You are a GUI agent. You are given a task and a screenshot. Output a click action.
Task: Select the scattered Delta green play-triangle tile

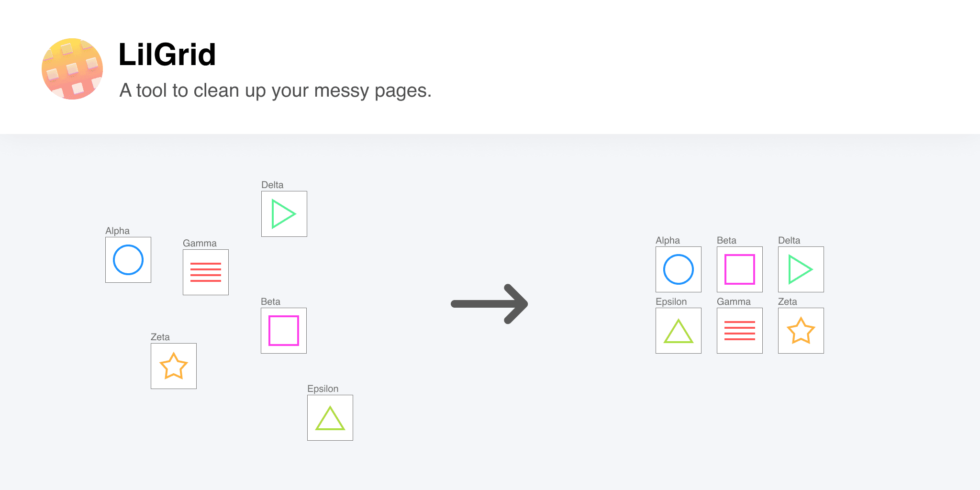click(x=284, y=214)
